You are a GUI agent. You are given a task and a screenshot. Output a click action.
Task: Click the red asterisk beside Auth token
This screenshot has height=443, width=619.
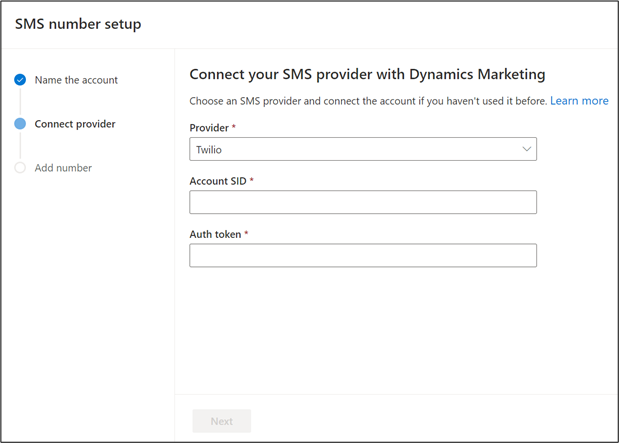[246, 234]
